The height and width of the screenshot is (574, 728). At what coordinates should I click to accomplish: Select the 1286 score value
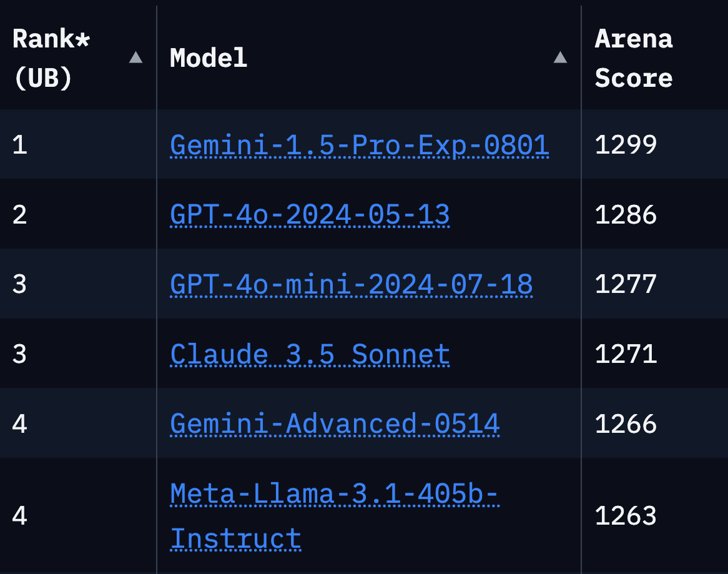pyautogui.click(x=626, y=215)
